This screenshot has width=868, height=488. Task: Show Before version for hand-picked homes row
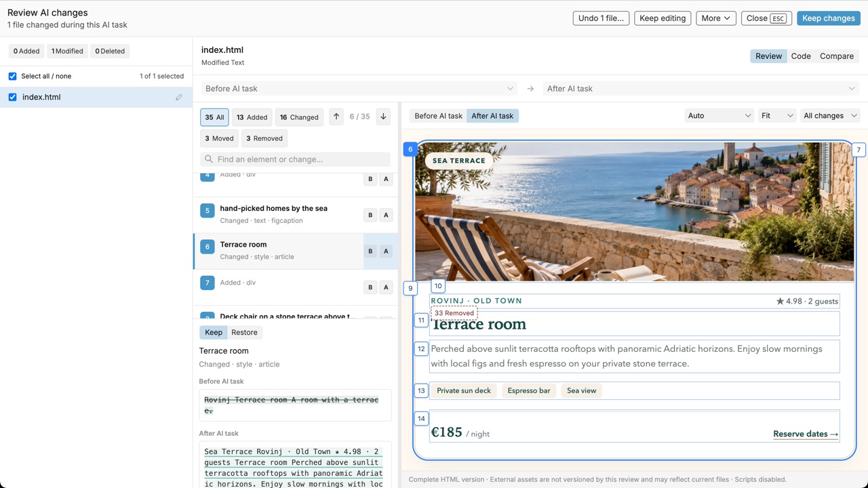pos(370,215)
